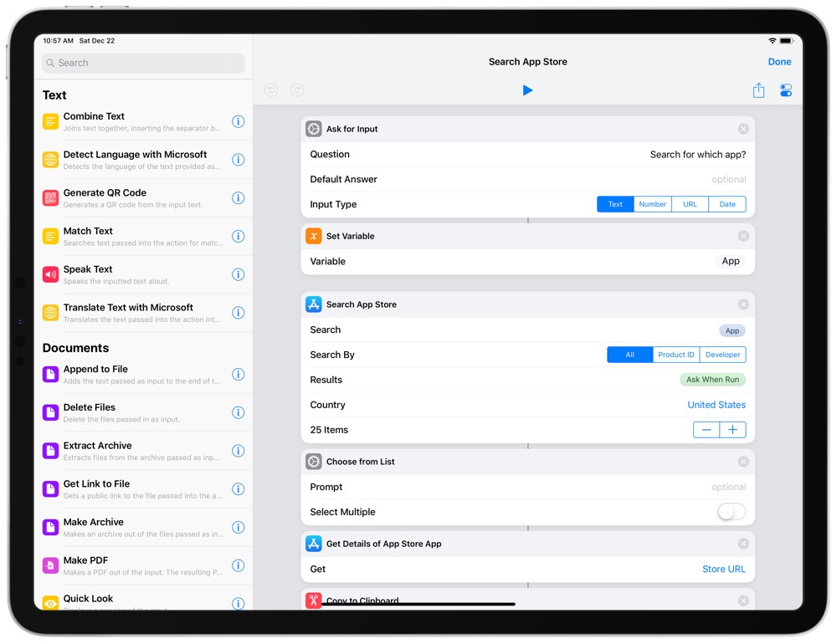837x644 pixels.
Task: Remove the Set Variable action
Action: coord(743,236)
